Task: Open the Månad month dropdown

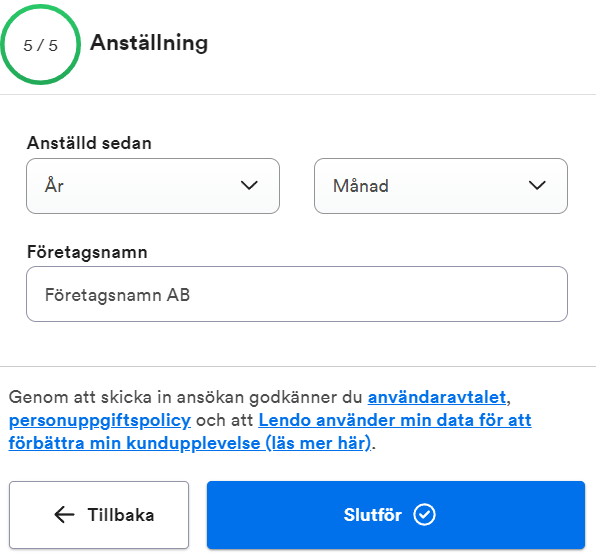Action: coord(441,186)
